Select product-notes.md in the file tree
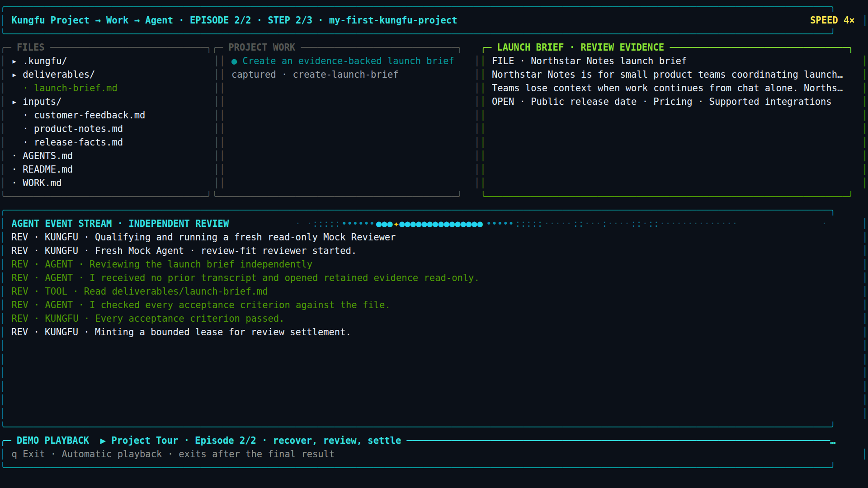Image resolution: width=868 pixels, height=488 pixels. point(78,129)
